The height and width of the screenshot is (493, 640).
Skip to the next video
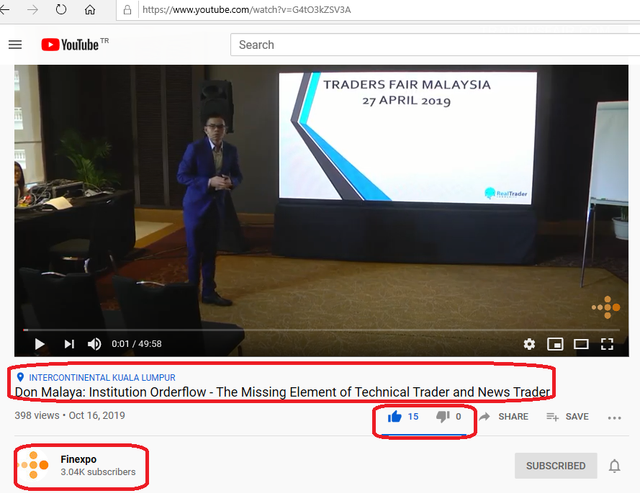point(69,344)
